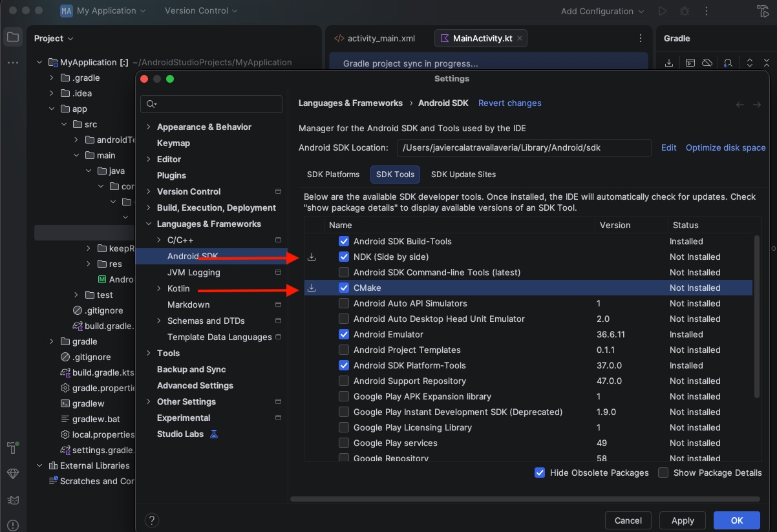The image size is (777, 532).
Task: Click the Settings back navigation arrow
Action: click(x=741, y=105)
